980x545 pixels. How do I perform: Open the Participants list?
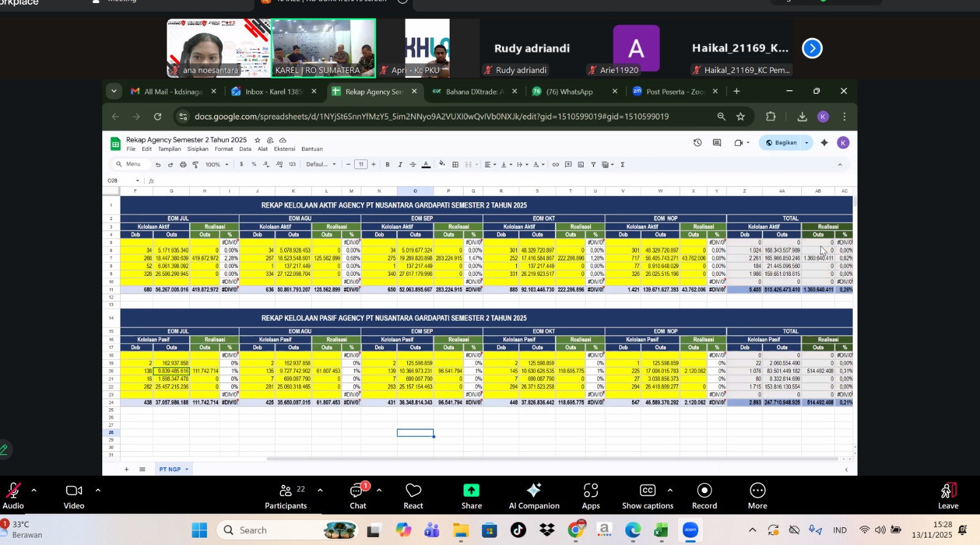(x=285, y=491)
